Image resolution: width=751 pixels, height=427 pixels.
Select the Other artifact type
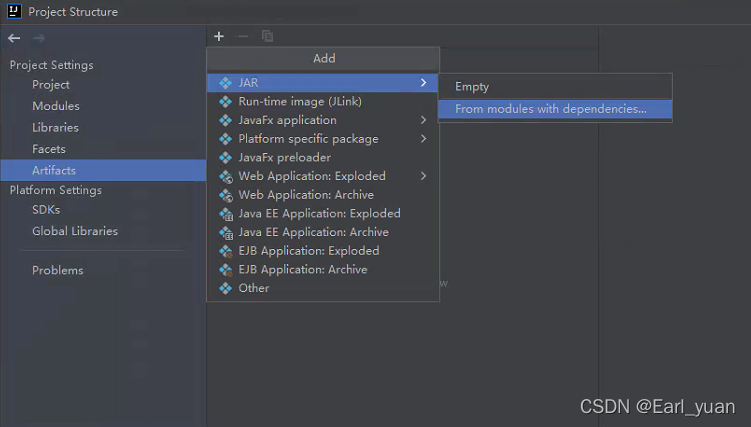(x=254, y=288)
